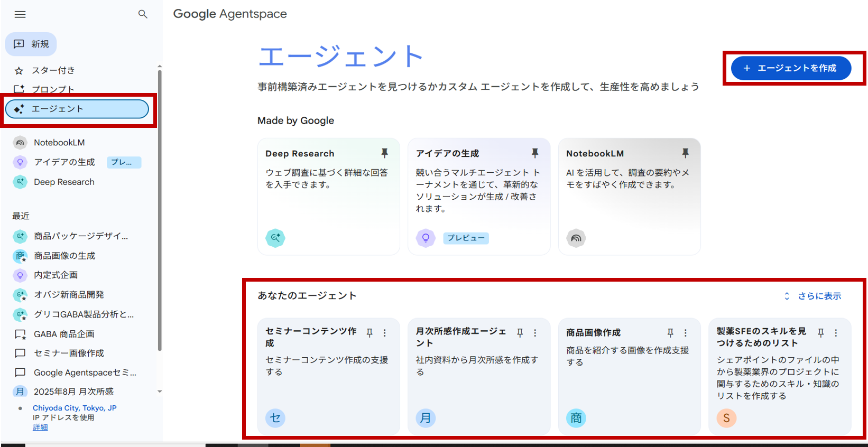Click アイデアの生成 card lightbulb icon
The width and height of the screenshot is (868, 447).
426,238
